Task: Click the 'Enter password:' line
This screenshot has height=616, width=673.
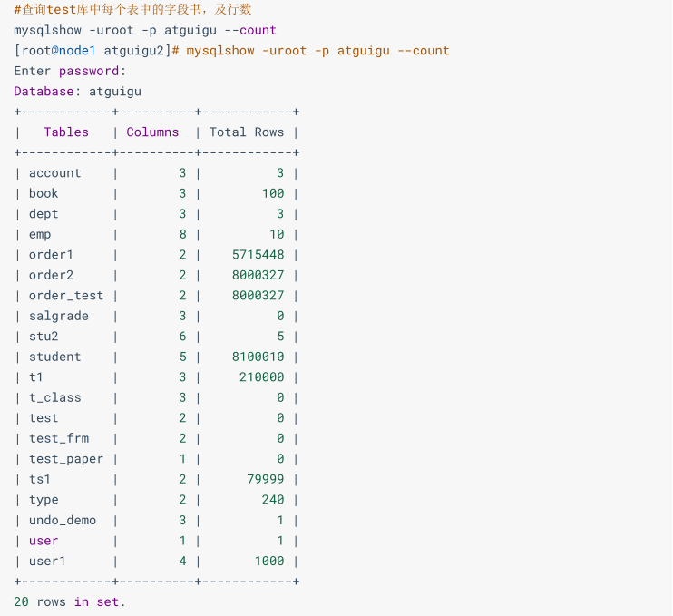Action: point(70,71)
